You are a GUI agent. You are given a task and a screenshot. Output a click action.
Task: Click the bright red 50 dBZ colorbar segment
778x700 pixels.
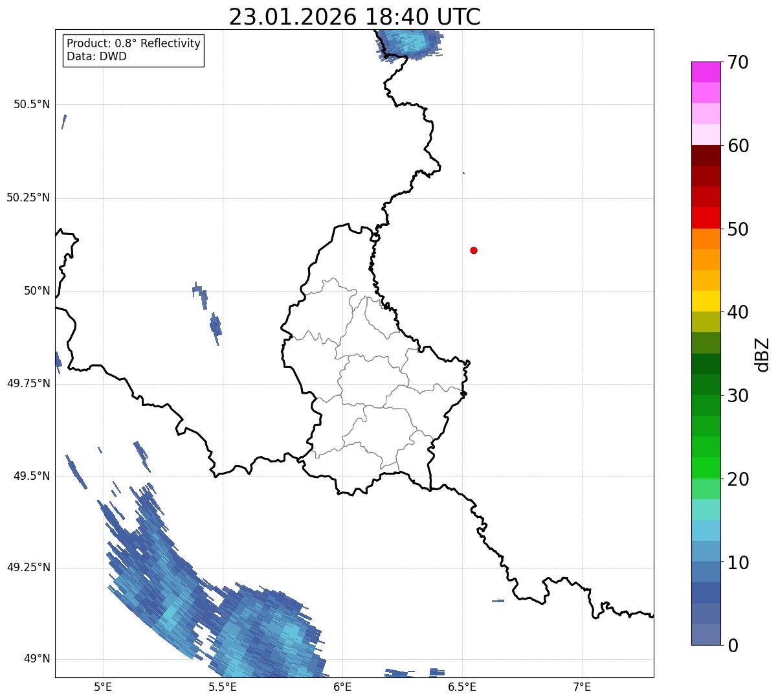(706, 218)
